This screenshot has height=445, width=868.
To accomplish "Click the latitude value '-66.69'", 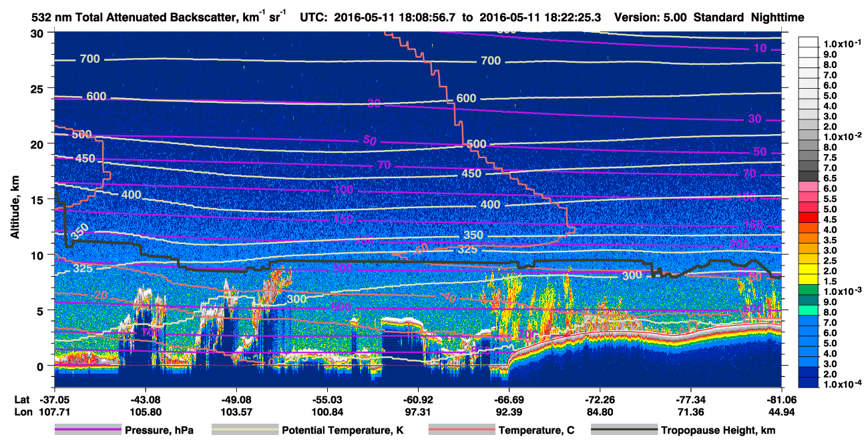I will [x=508, y=398].
